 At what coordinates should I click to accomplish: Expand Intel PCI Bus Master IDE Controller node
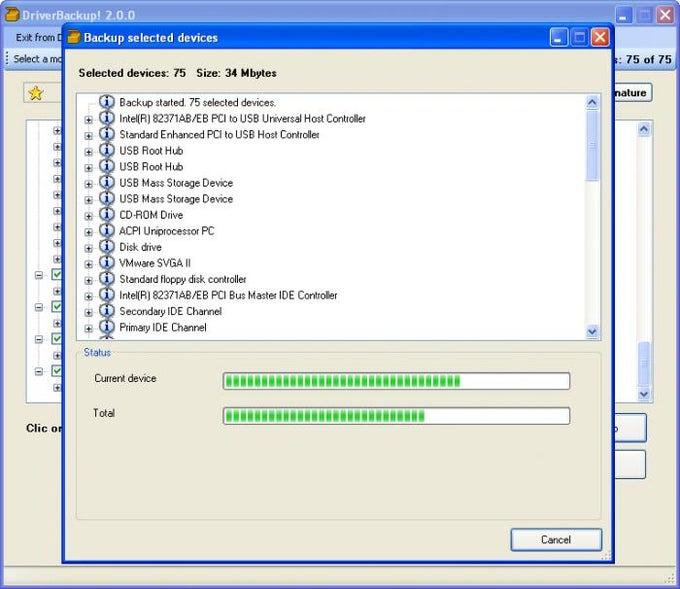(88, 296)
